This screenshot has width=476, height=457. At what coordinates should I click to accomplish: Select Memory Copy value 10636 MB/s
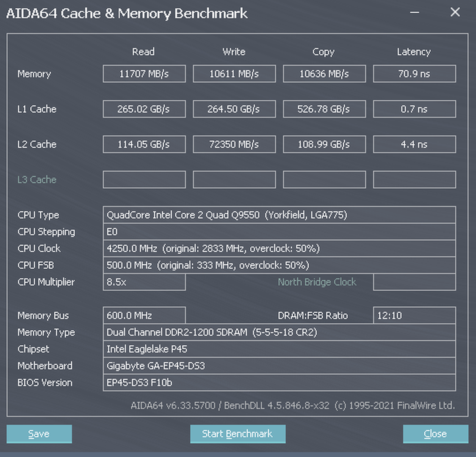point(324,74)
